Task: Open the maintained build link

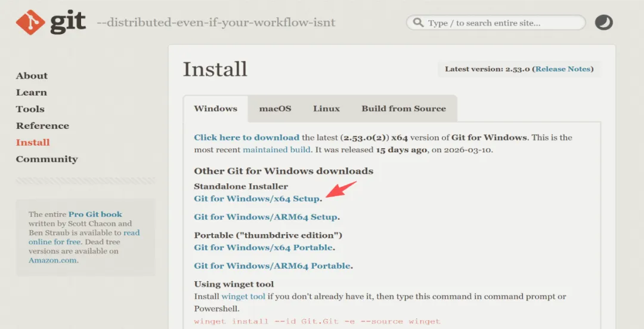Action: coord(277,150)
